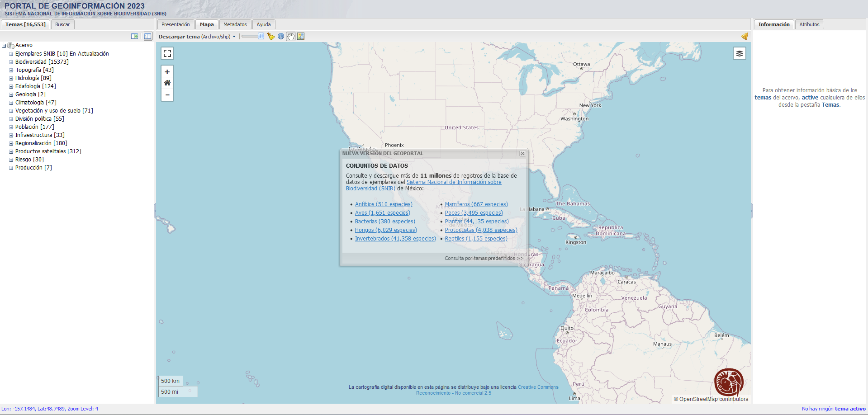Click Sistema Nacional de Información sobre link

[454, 182]
